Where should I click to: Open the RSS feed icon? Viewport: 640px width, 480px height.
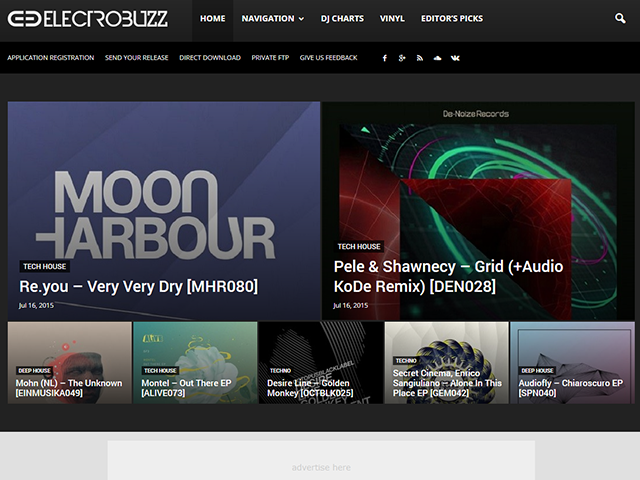pyautogui.click(x=420, y=58)
